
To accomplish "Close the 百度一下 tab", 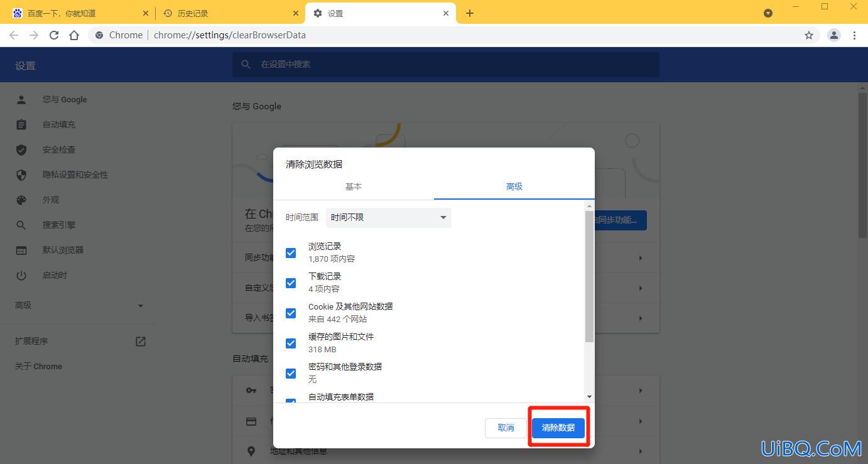I will click(x=146, y=13).
